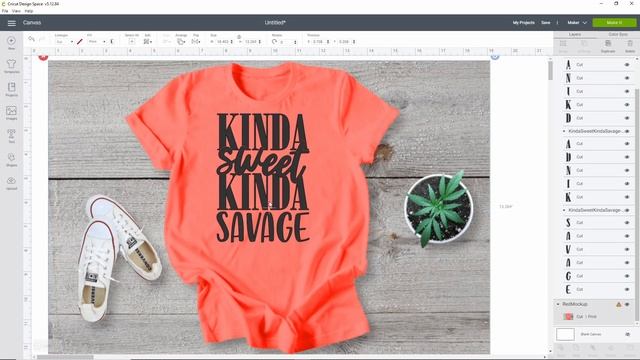Click the Redo arrow in toolbar

pos(42,39)
